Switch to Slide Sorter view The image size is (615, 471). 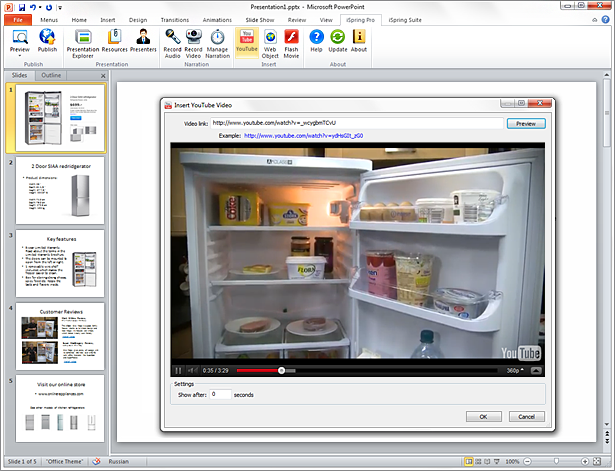(x=478, y=461)
